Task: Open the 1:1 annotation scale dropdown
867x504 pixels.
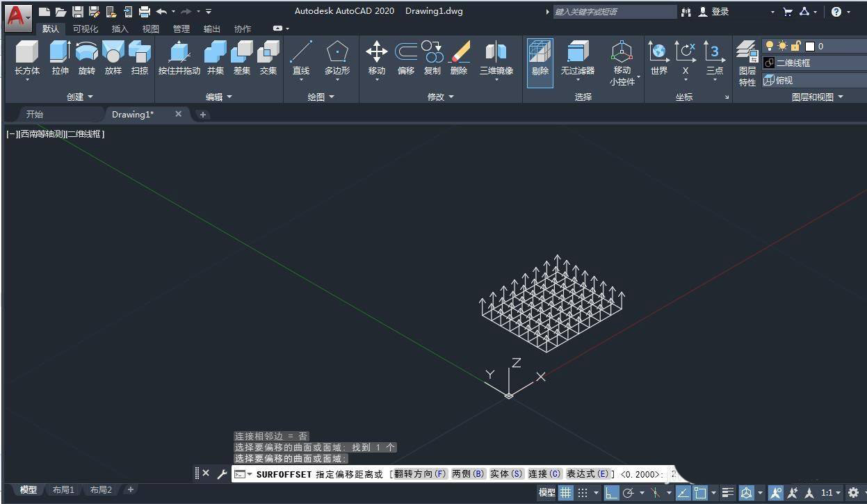Action: (x=829, y=492)
